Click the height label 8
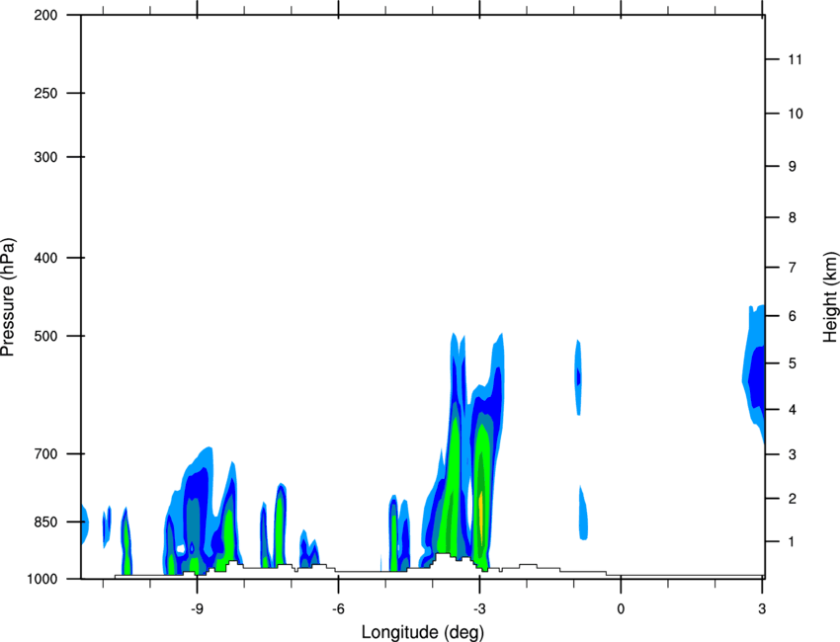This screenshot has height=642, width=840. [793, 217]
